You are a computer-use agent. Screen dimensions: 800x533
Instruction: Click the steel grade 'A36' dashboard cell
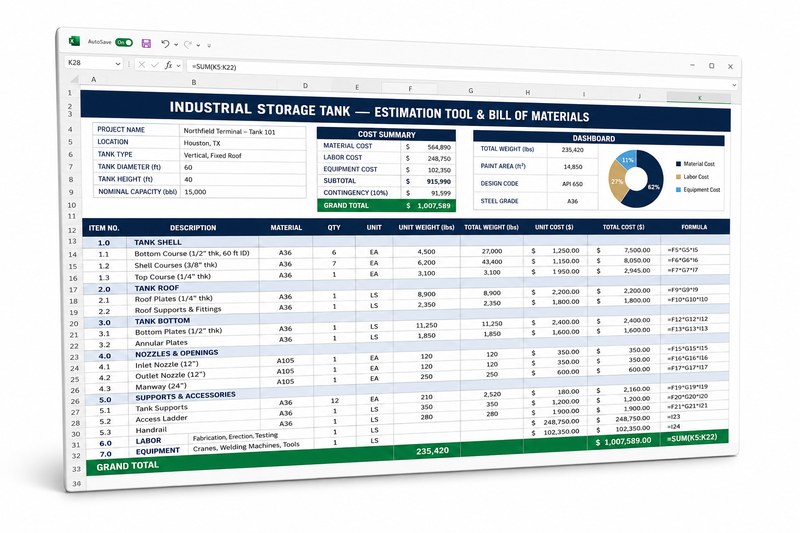coord(572,201)
